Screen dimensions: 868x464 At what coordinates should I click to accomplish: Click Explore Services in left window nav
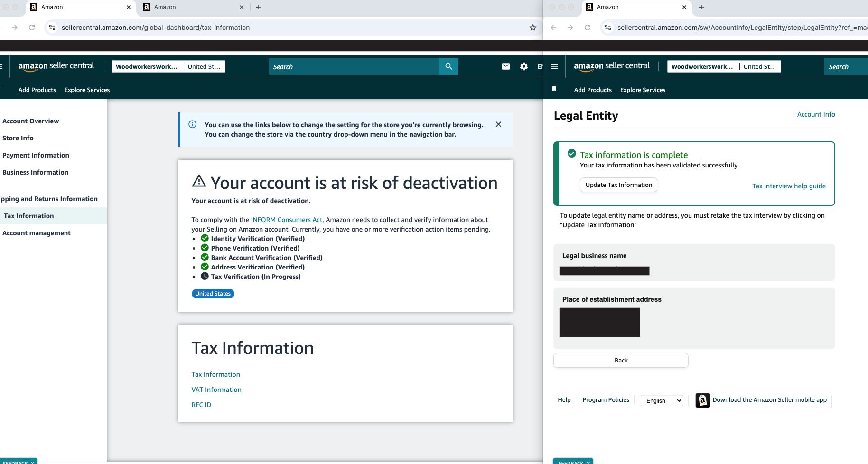point(87,90)
